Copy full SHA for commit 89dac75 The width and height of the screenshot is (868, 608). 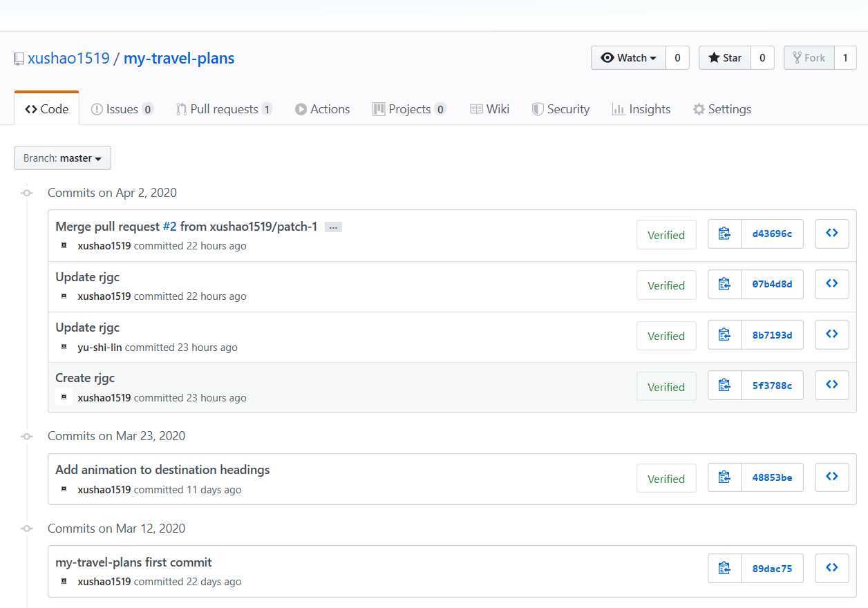pyautogui.click(x=724, y=568)
